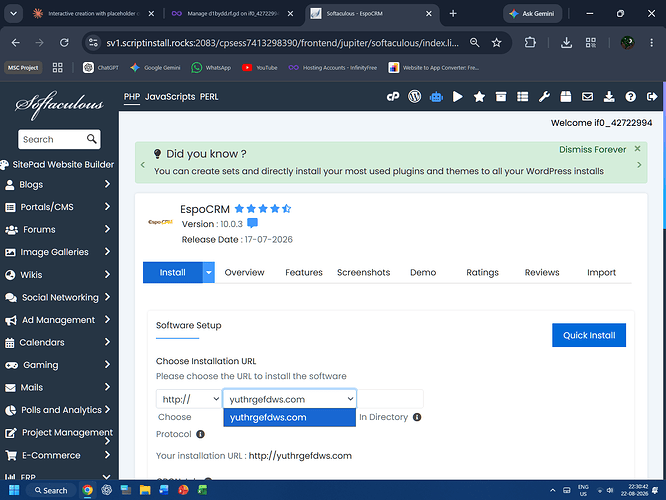Open Windows Start menu
Screen dimensions: 666x500
click(14, 490)
